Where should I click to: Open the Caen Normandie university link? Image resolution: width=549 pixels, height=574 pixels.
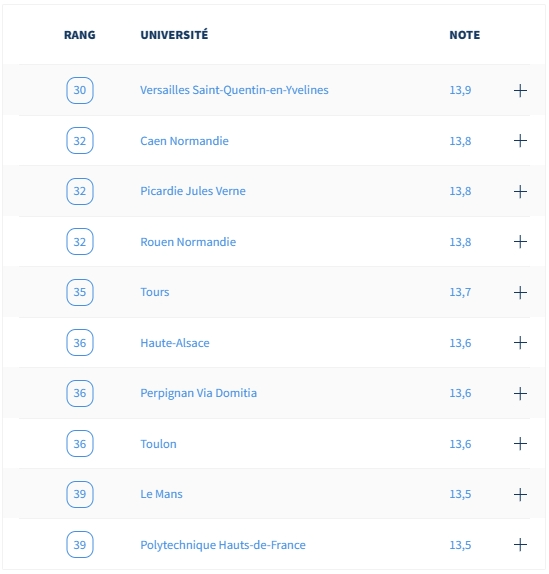tap(184, 141)
